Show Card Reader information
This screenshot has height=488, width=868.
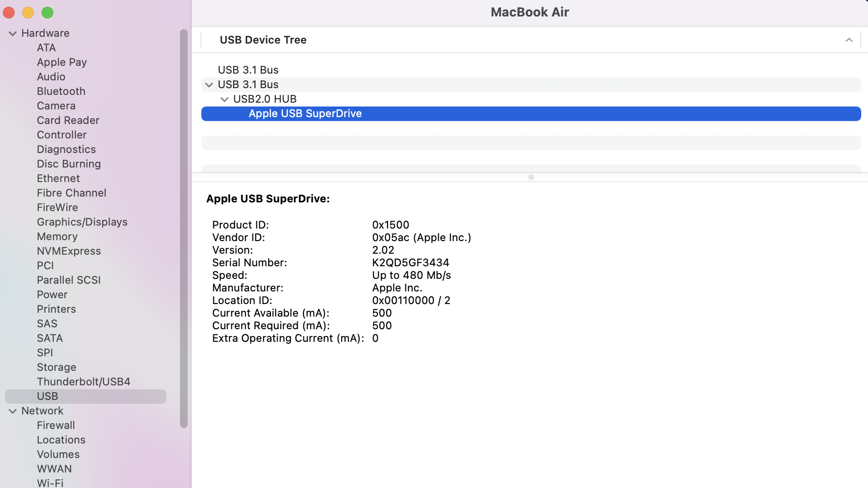[68, 121]
